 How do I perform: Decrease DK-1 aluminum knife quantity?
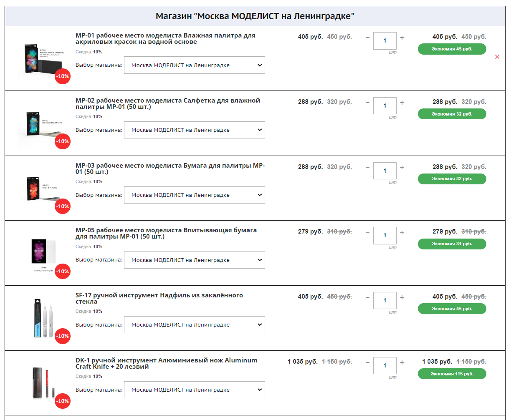[367, 362]
